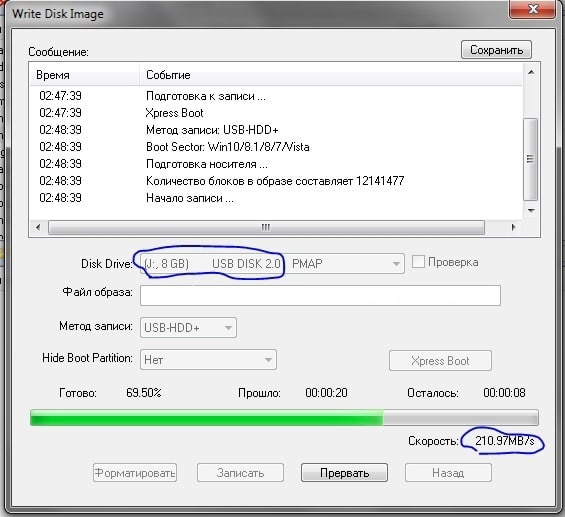Toggle the Проверка checkbox

coord(418,262)
